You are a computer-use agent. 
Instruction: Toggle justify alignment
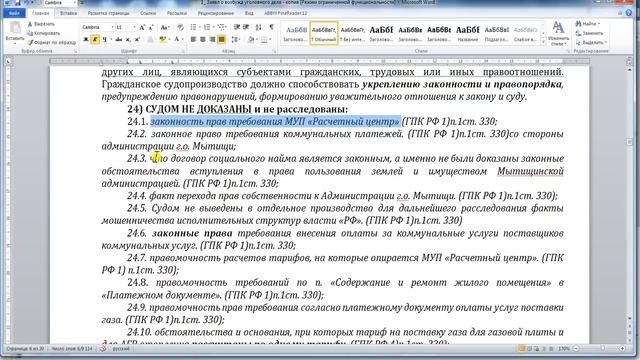[222, 40]
